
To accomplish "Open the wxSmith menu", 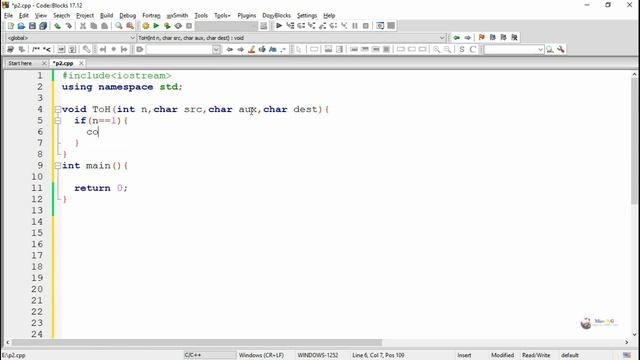I will click(x=177, y=16).
